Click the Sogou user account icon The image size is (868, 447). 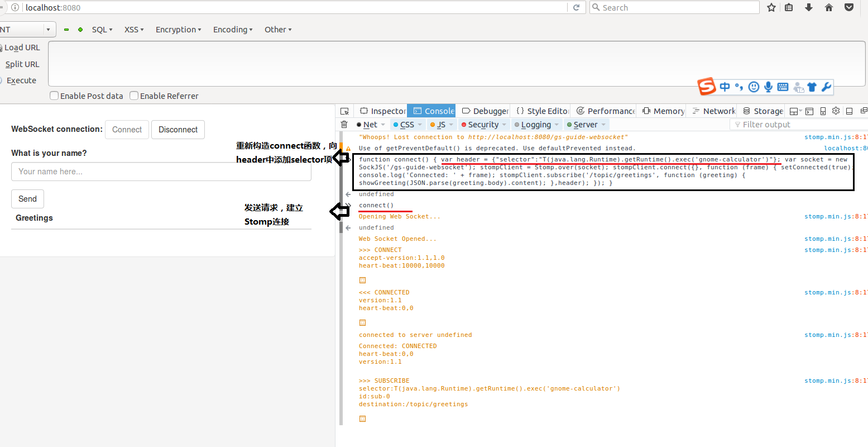(x=798, y=87)
